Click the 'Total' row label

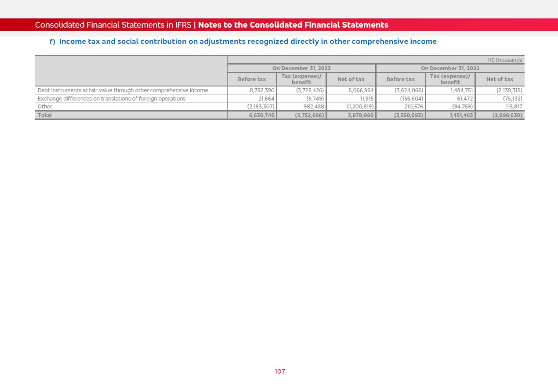click(x=45, y=115)
